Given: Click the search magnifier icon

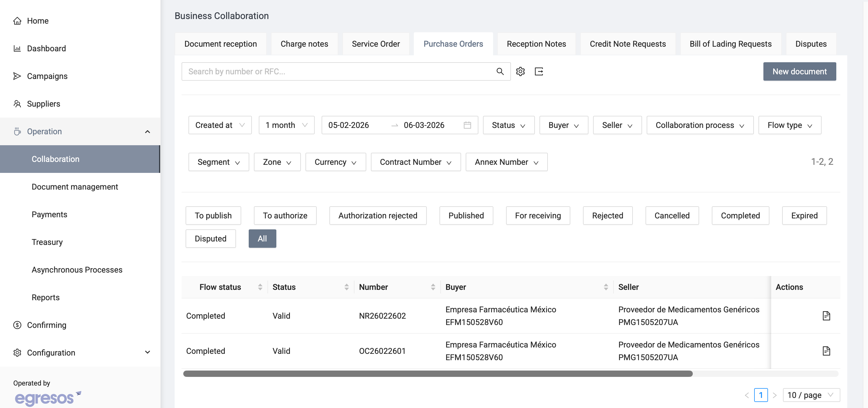Looking at the screenshot, I should tap(500, 71).
